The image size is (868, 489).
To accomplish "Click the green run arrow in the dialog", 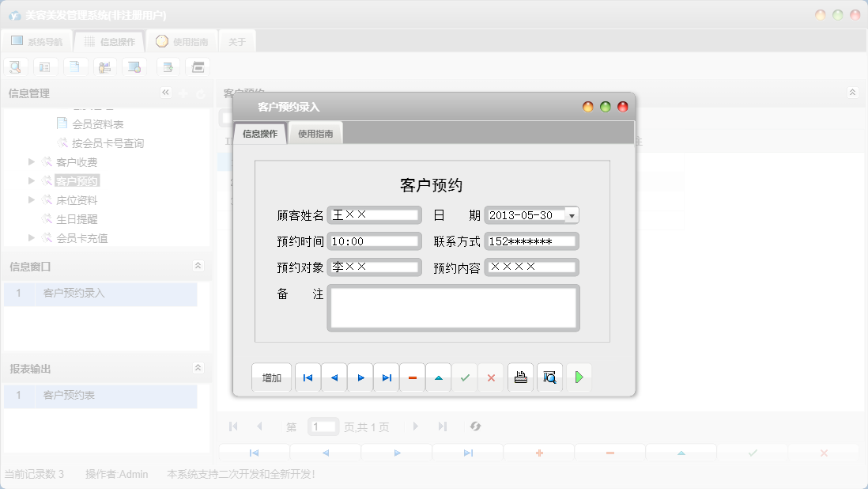I will coord(579,377).
